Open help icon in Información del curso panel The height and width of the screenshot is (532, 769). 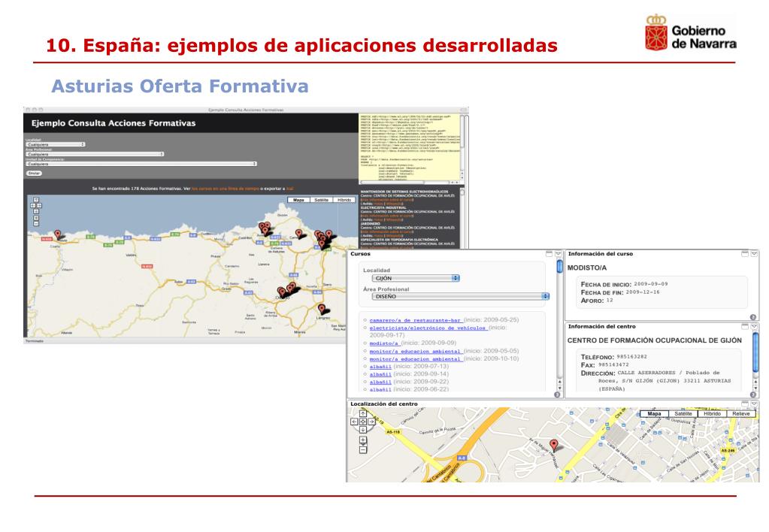point(752,317)
